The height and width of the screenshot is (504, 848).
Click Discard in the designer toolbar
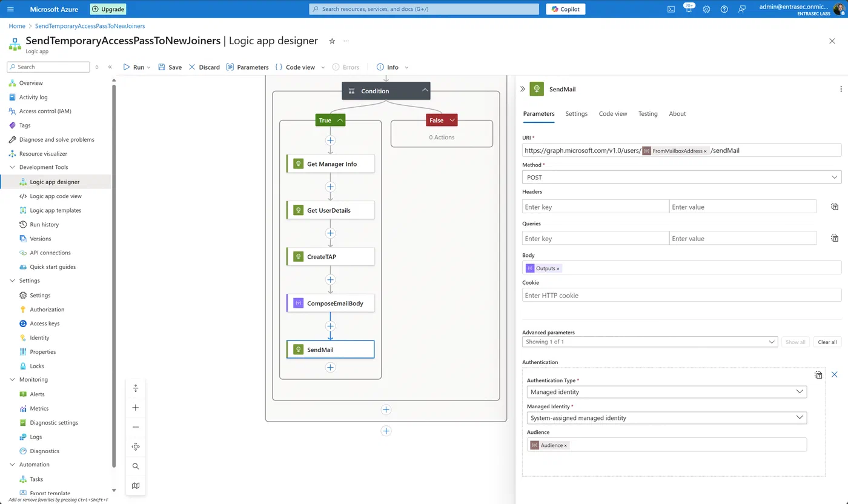click(204, 67)
